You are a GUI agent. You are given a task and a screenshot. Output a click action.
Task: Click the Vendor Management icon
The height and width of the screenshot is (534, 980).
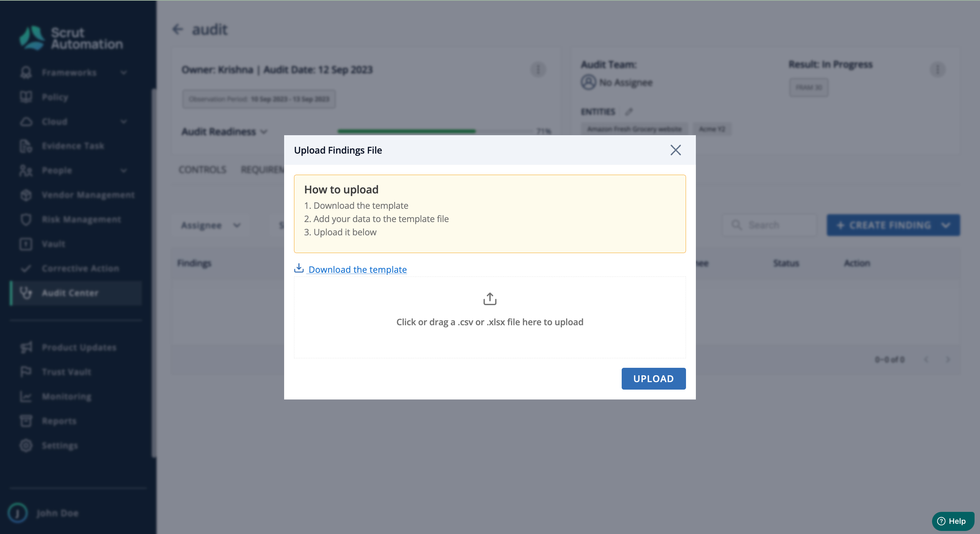26,195
